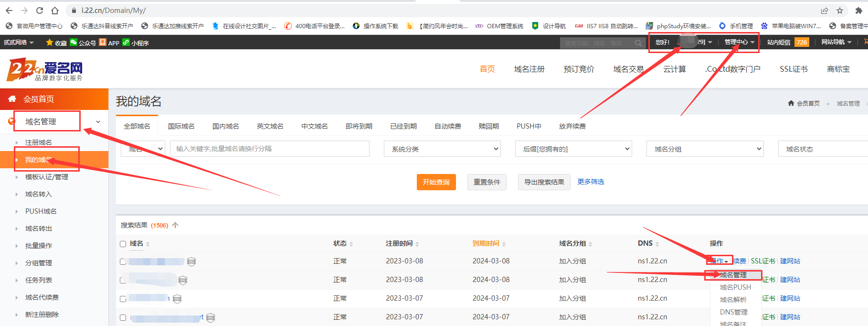868x326 pixels.
Task: Click the SSL badge icon on the first domain row
Action: [191, 261]
